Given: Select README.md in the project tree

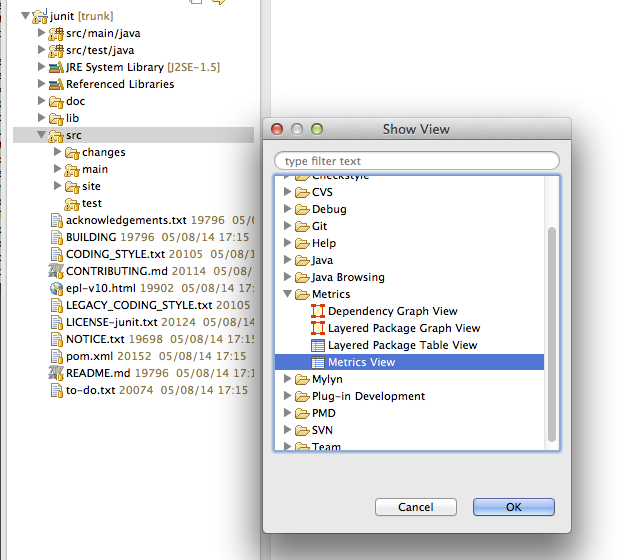Looking at the screenshot, I should click(98, 373).
